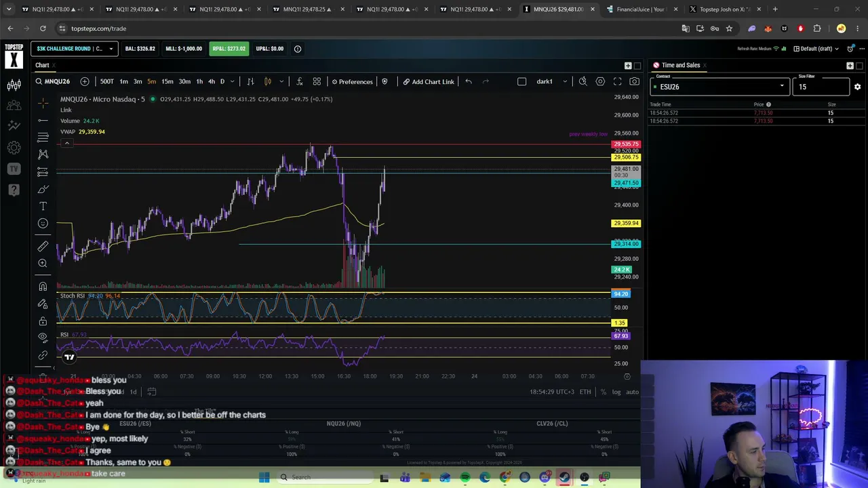Open the help question mark icon
Viewport: 868px width, 488px height.
14,190
